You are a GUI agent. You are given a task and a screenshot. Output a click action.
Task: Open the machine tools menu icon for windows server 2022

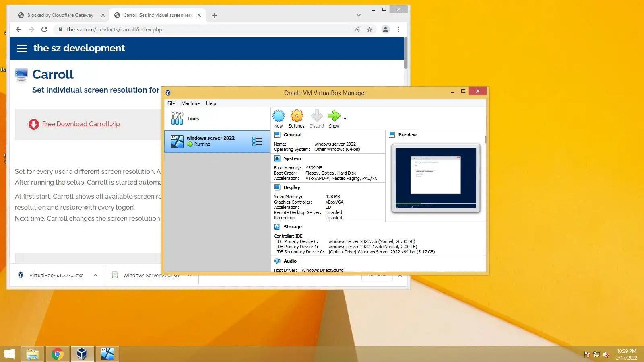click(257, 142)
